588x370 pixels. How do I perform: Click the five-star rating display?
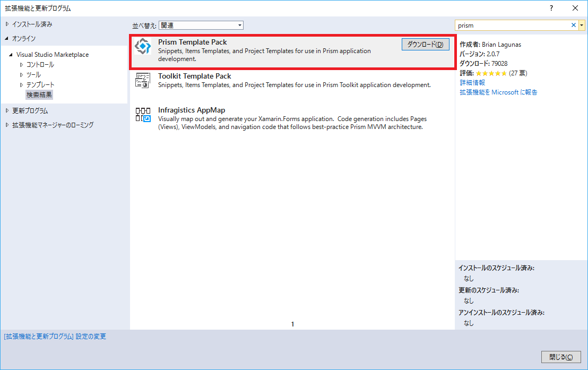(x=491, y=73)
